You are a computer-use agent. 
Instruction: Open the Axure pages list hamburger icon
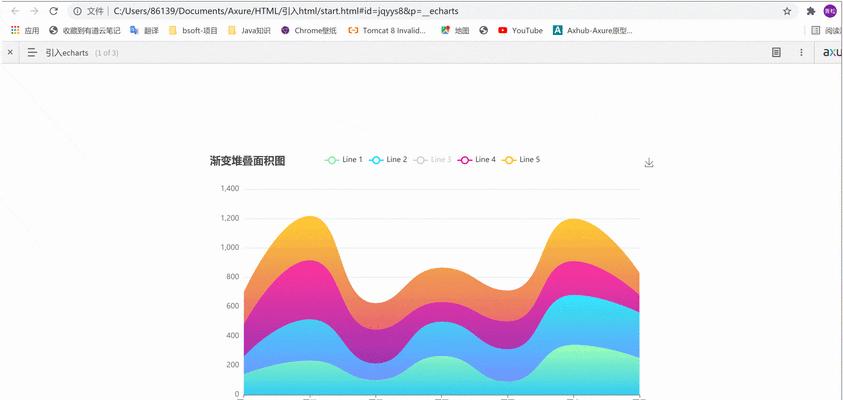tap(33, 52)
